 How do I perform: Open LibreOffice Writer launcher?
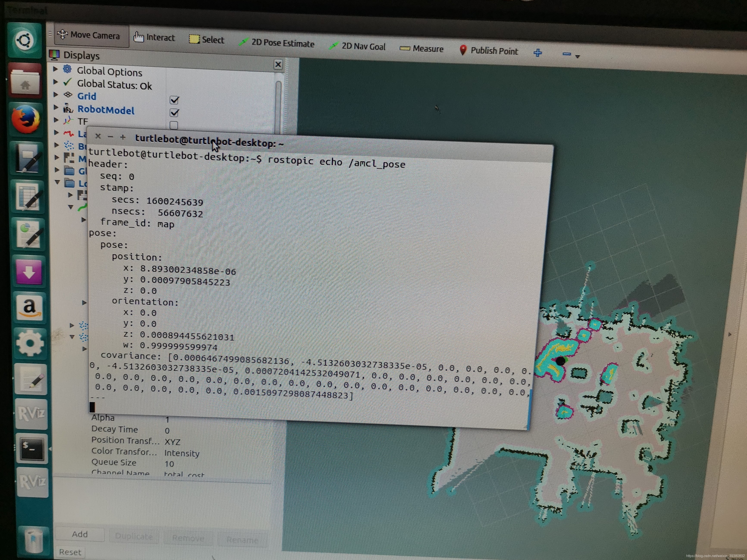pos(27,158)
